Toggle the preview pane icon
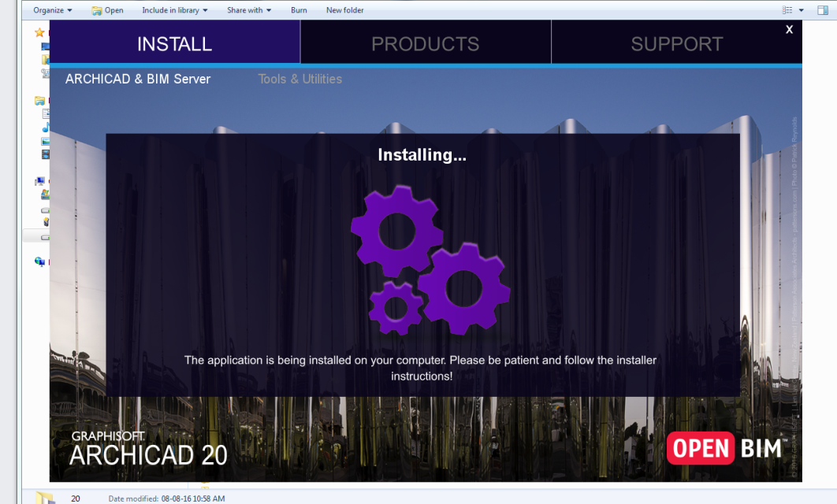The image size is (837, 504). pos(823,10)
